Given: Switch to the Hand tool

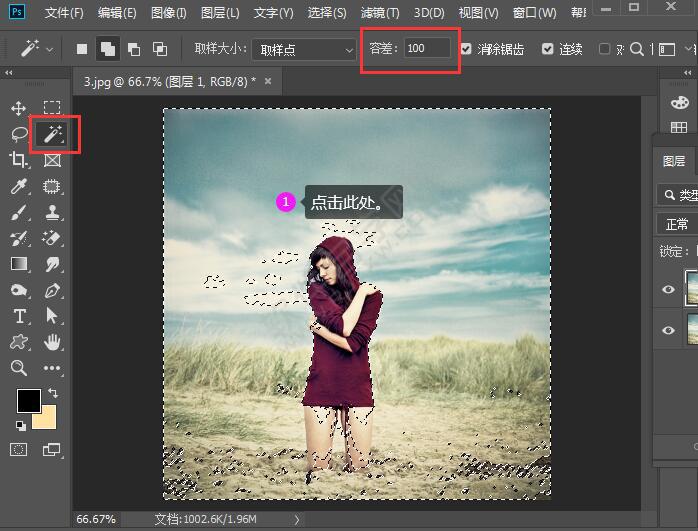Looking at the screenshot, I should click(52, 342).
